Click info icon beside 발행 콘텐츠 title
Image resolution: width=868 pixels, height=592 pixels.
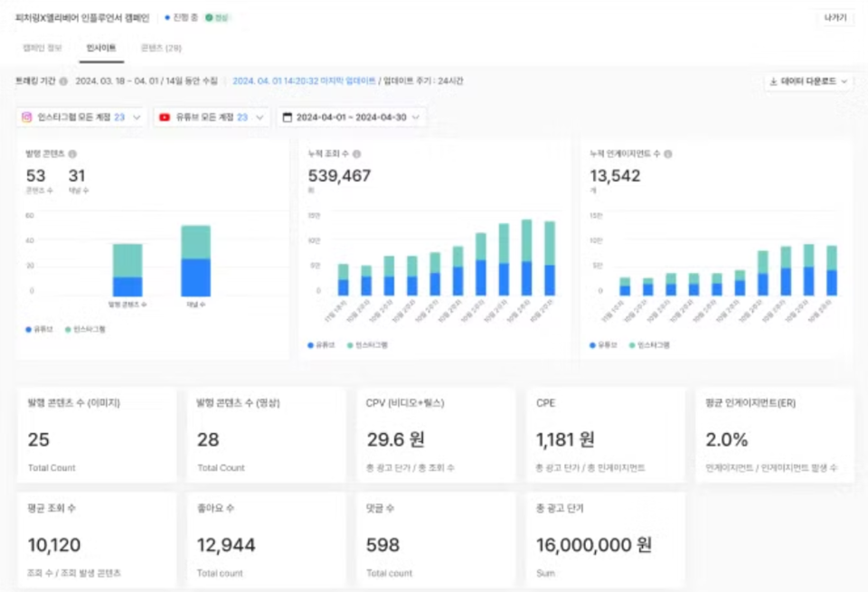pos(72,155)
